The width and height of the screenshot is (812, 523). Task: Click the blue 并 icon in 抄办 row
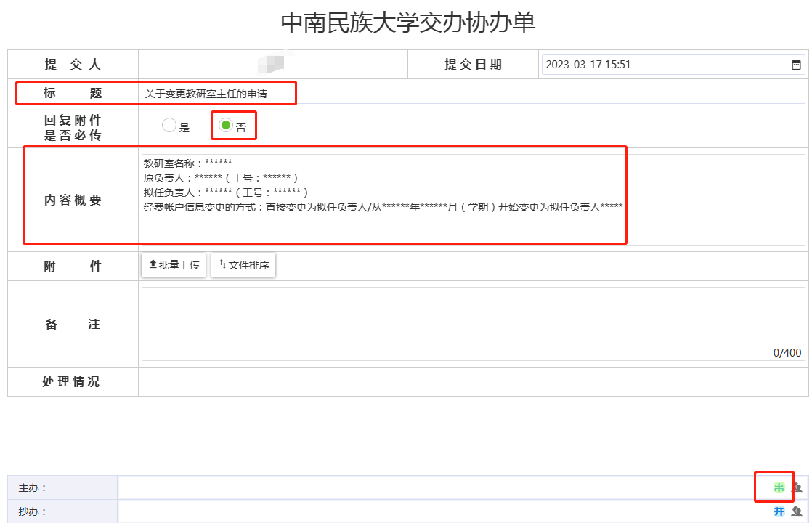(779, 511)
